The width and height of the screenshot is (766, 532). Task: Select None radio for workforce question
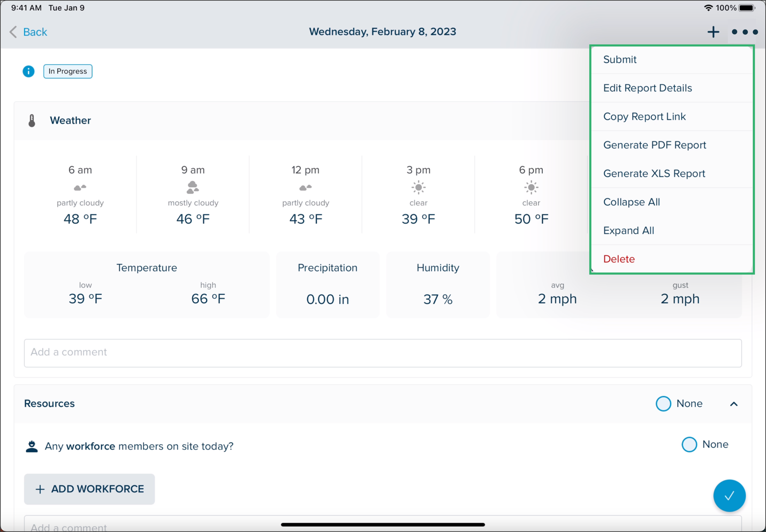(689, 444)
